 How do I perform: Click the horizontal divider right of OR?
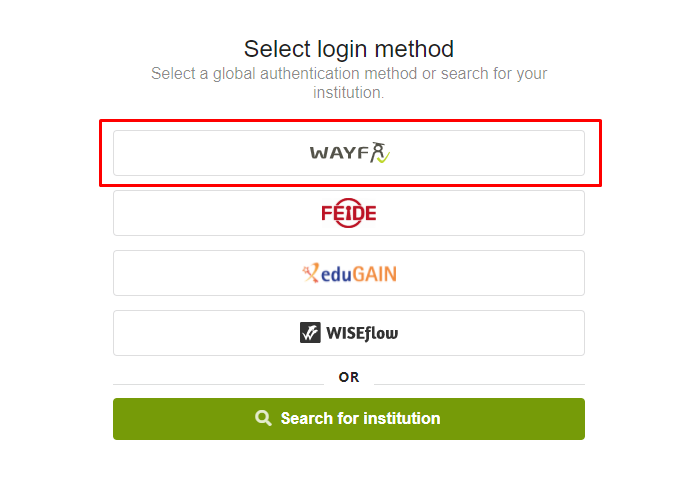[479, 384]
